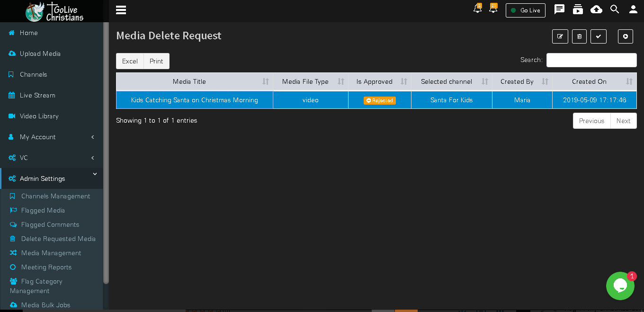Viewport: 644px width, 312px height.
Task: Click the Media Management shuffle icon
Action: pos(13,253)
